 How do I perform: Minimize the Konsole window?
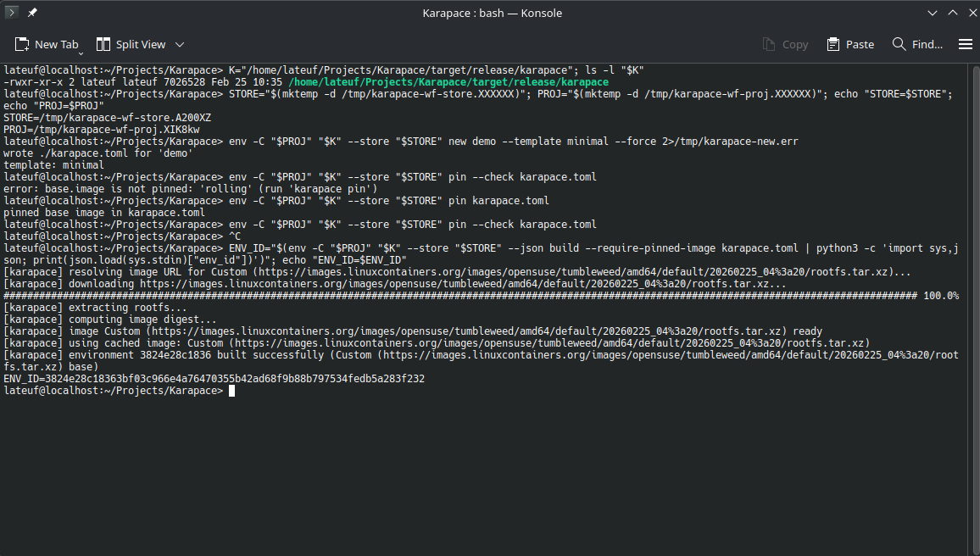933,13
